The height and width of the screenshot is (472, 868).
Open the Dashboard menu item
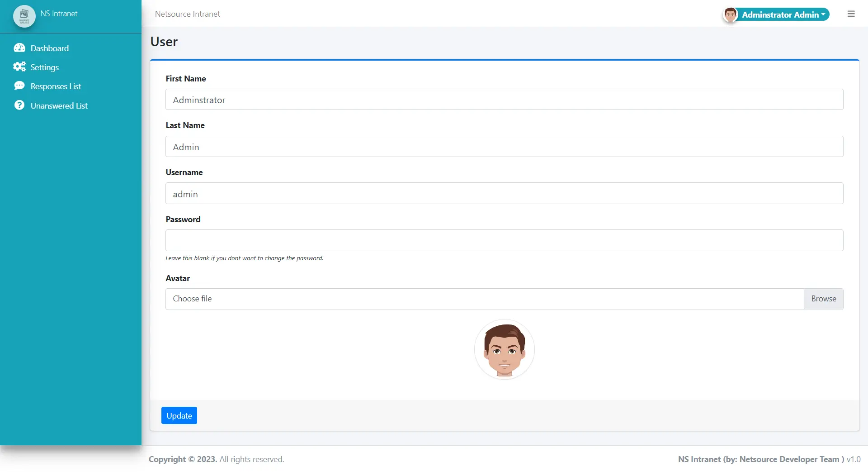click(x=50, y=48)
